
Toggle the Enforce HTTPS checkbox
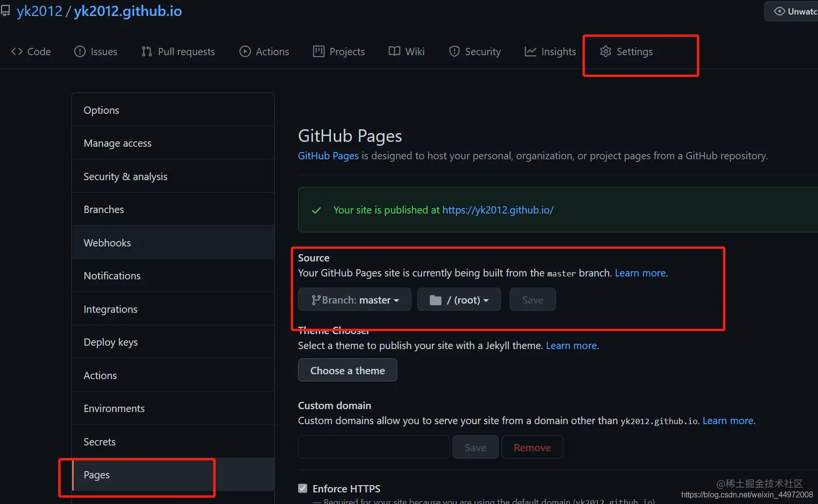tap(303, 488)
